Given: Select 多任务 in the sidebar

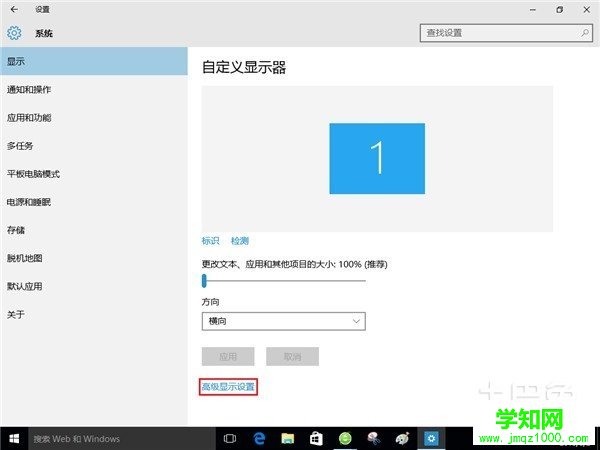Looking at the screenshot, I should [94, 146].
